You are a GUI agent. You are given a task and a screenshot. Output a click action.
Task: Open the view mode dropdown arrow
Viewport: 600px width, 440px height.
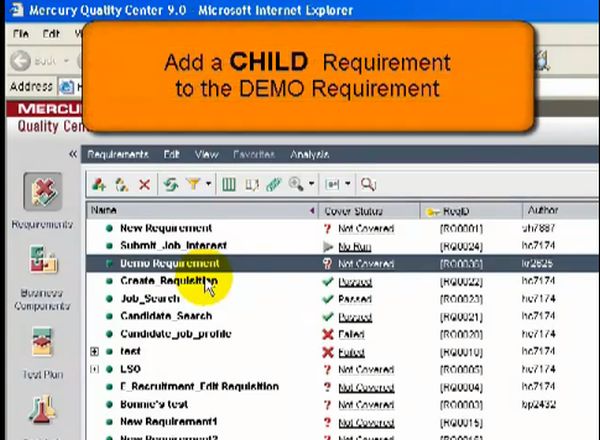coord(348,184)
